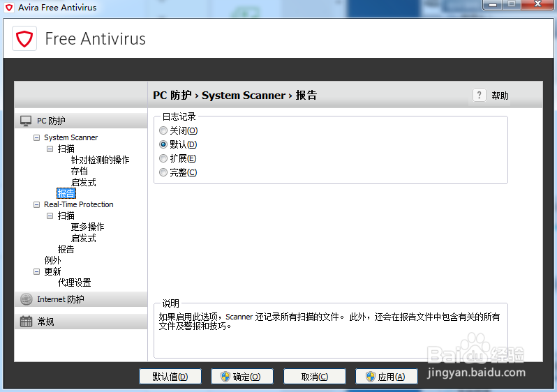Image resolution: width=557 pixels, height=392 pixels.
Task: Open 启发式 under Real-Time Protection
Action: tap(84, 239)
